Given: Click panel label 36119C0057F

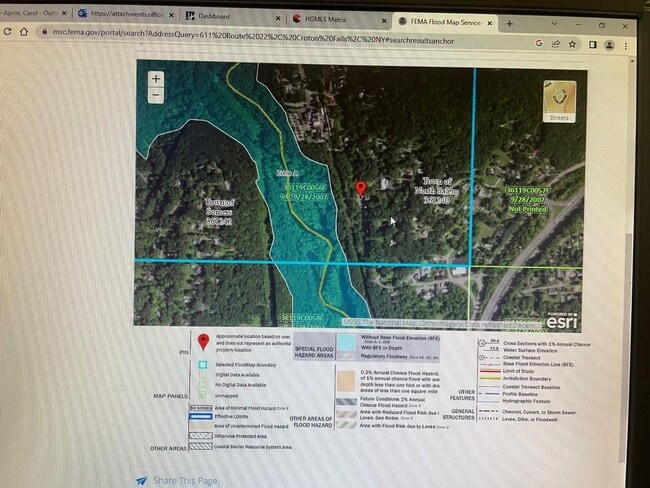Looking at the screenshot, I should pyautogui.click(x=528, y=190).
